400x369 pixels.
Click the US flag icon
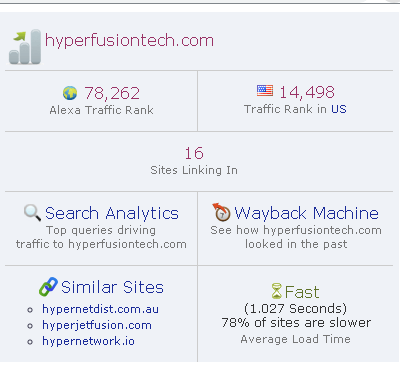[265, 91]
